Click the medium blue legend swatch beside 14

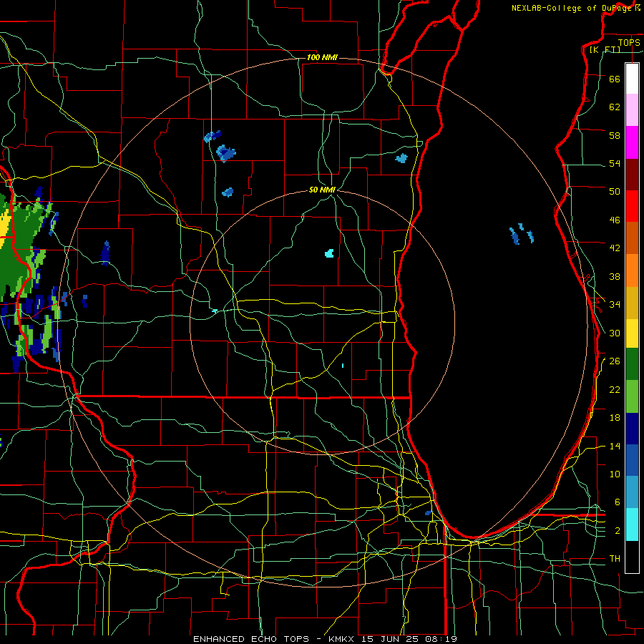coord(632,460)
